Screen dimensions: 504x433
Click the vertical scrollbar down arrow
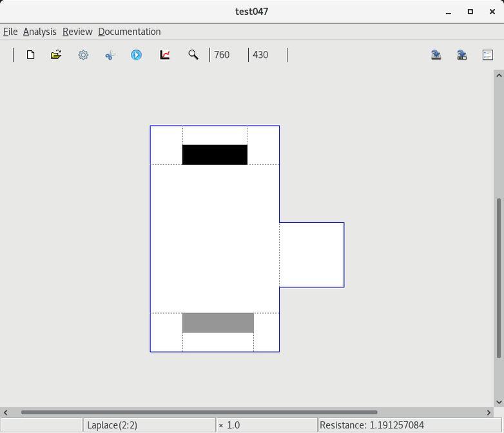click(499, 402)
